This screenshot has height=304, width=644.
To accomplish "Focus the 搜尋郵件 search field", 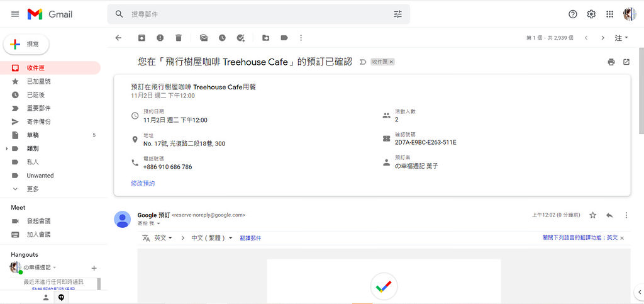I will pos(258,14).
